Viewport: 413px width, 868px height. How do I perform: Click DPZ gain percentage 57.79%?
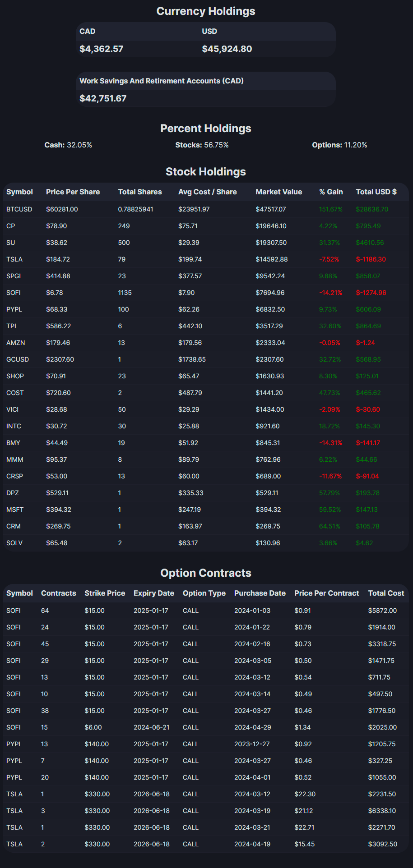[330, 493]
